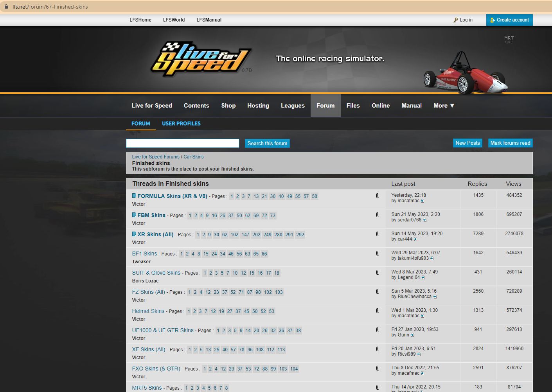Image resolution: width=552 pixels, height=392 pixels.
Task: Expand the More dropdown menu
Action: (444, 106)
